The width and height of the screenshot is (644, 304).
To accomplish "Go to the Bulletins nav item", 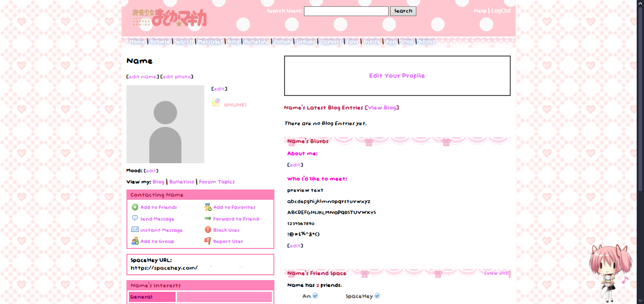I will coord(256,41).
